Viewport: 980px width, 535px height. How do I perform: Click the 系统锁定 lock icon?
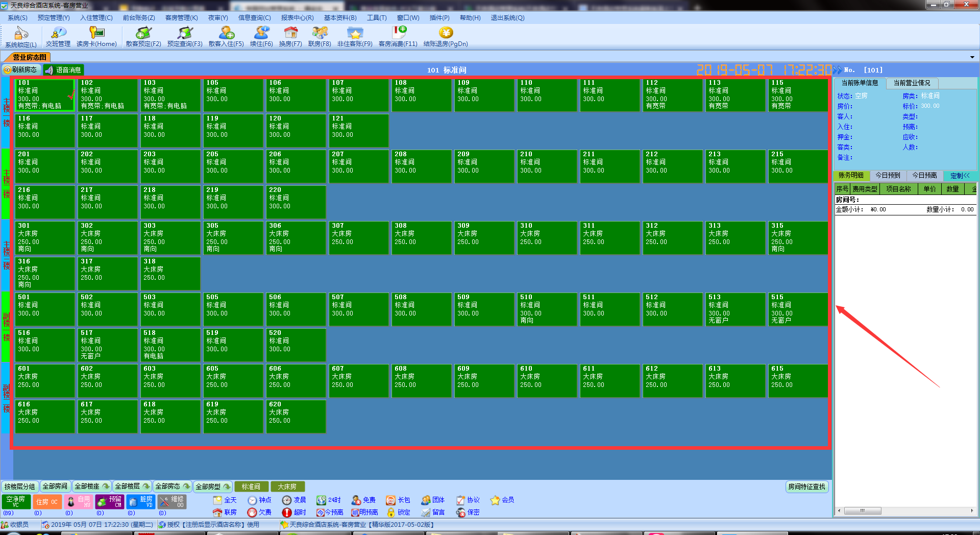click(x=21, y=34)
